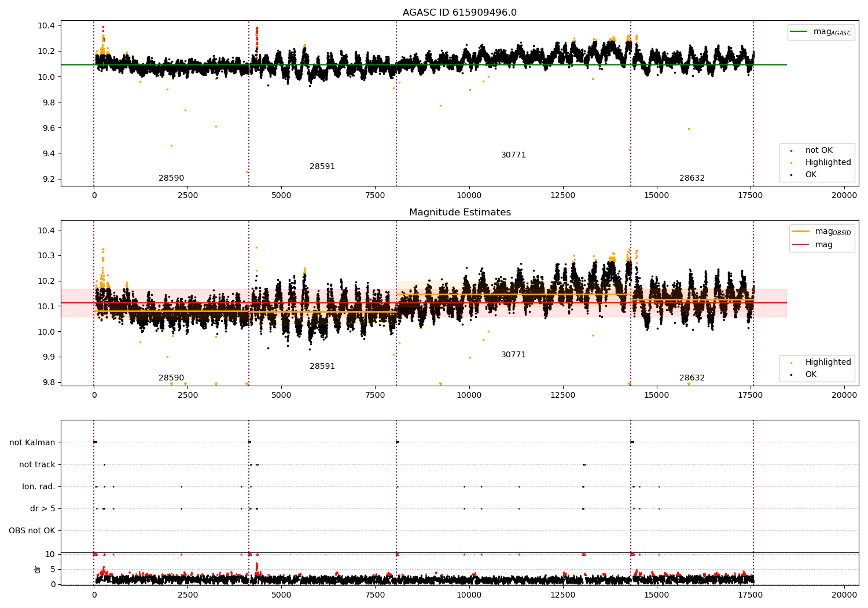Click the "OBS not OK" axis label
This screenshot has width=868, height=608.
coord(32,531)
